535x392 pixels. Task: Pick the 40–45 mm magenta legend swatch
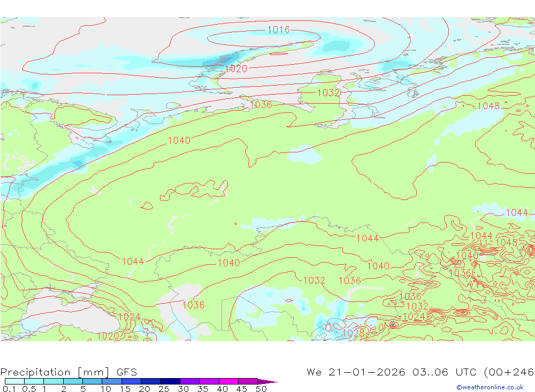(x=228, y=381)
